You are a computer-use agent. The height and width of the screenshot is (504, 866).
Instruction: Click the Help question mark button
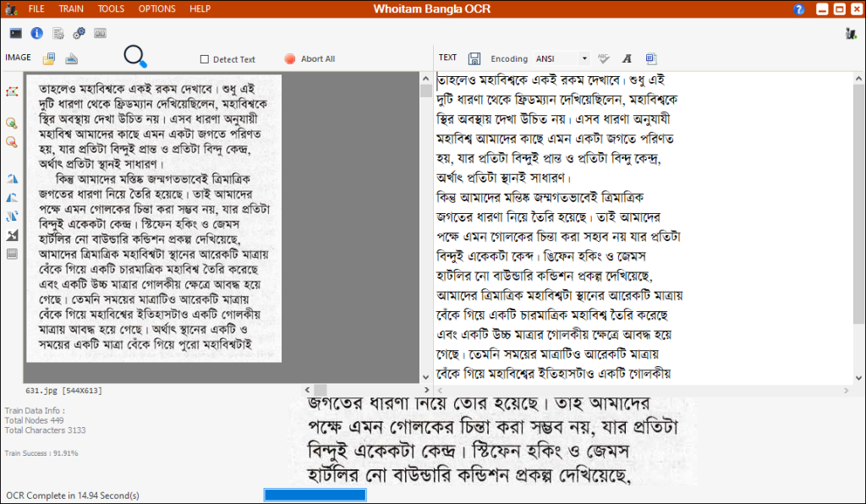[800, 9]
